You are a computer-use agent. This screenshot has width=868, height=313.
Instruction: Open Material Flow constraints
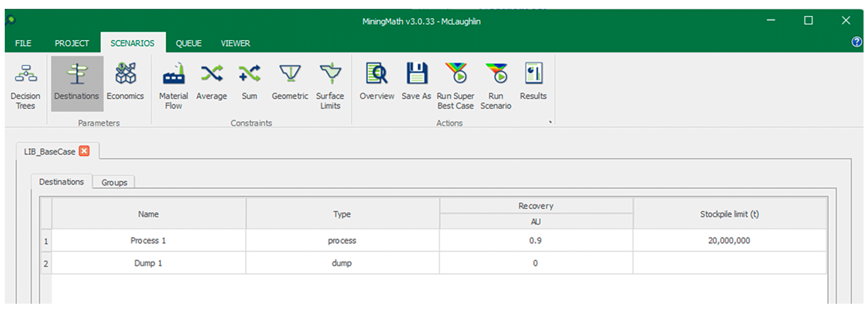tap(174, 85)
